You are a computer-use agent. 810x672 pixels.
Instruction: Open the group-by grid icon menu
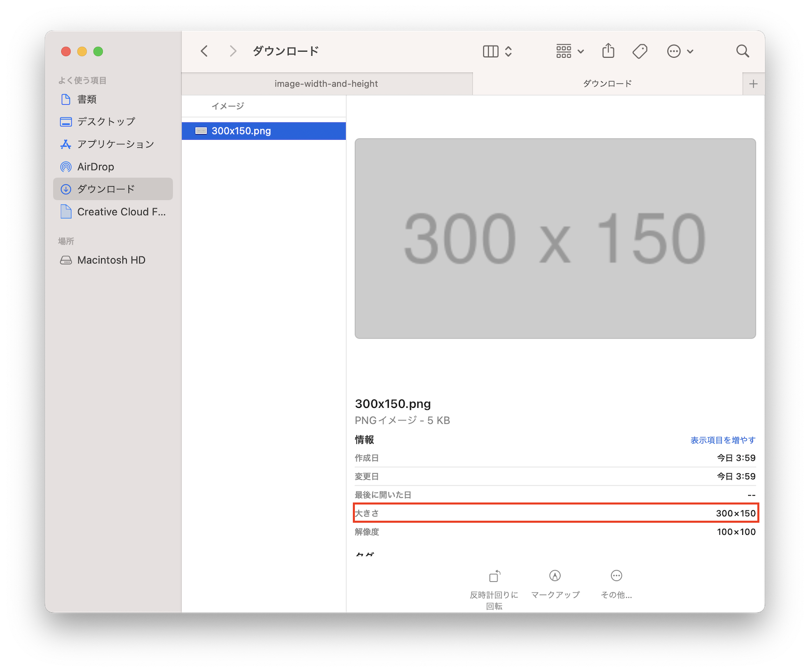coord(563,51)
